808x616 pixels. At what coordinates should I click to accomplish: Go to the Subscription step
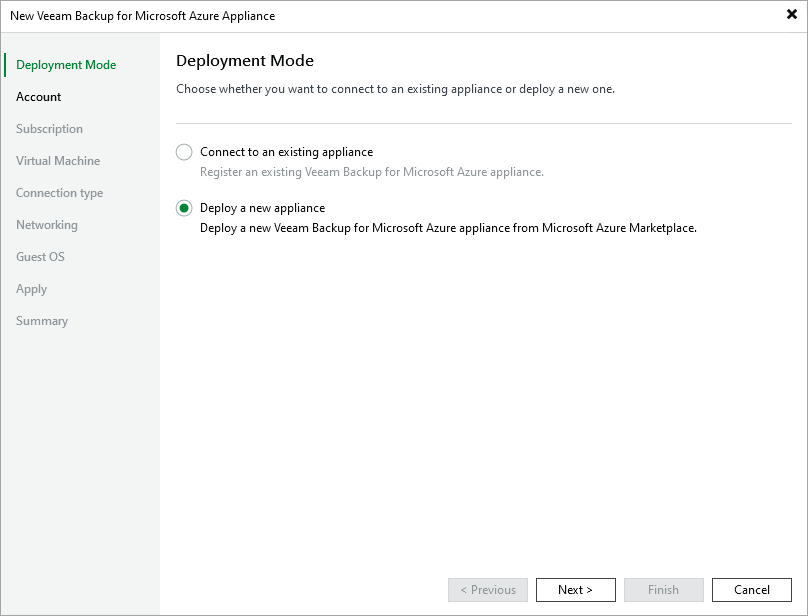click(49, 129)
